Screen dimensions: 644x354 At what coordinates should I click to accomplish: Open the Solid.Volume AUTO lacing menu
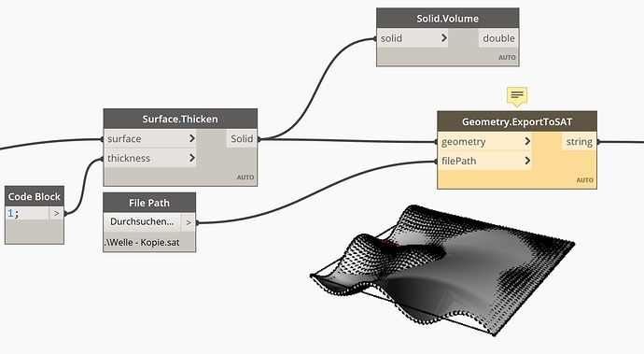507,58
